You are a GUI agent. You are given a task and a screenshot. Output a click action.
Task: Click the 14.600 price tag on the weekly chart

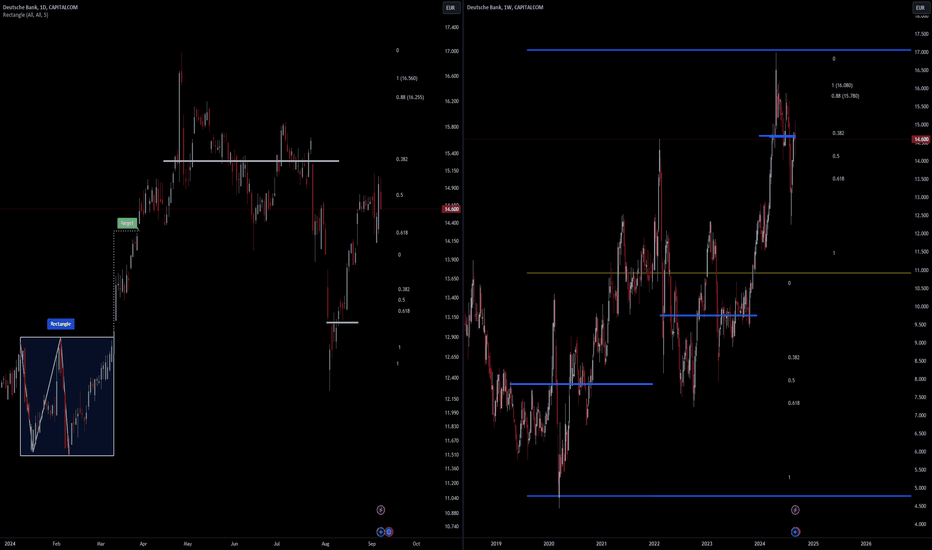[x=921, y=139]
